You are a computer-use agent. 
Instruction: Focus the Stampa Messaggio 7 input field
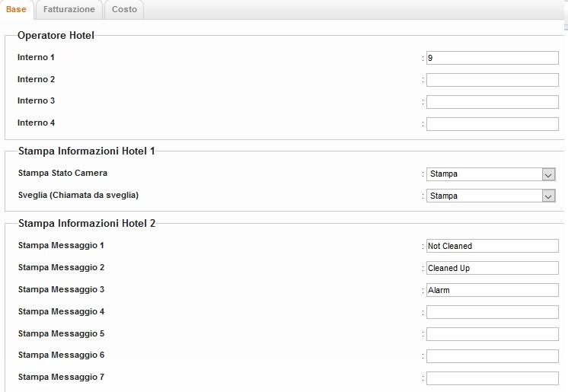[x=492, y=378]
